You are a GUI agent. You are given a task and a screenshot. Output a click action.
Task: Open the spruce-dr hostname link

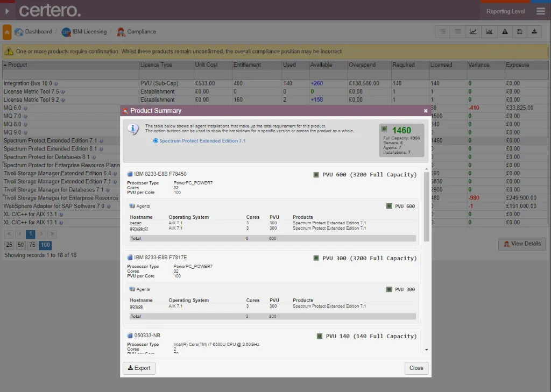coord(139,228)
